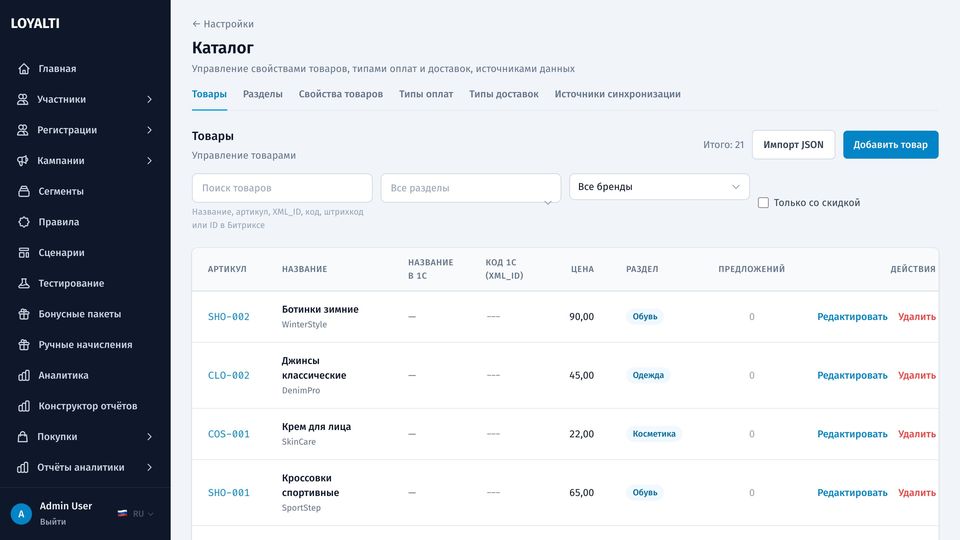Click the price 45,00
The width and height of the screenshot is (960, 540).
point(582,375)
